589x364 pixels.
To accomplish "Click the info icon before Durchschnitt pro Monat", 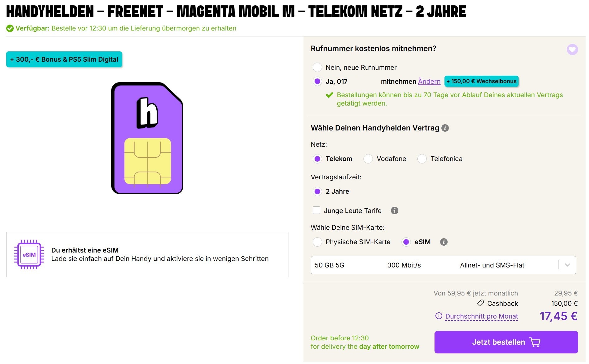I will coord(439,316).
